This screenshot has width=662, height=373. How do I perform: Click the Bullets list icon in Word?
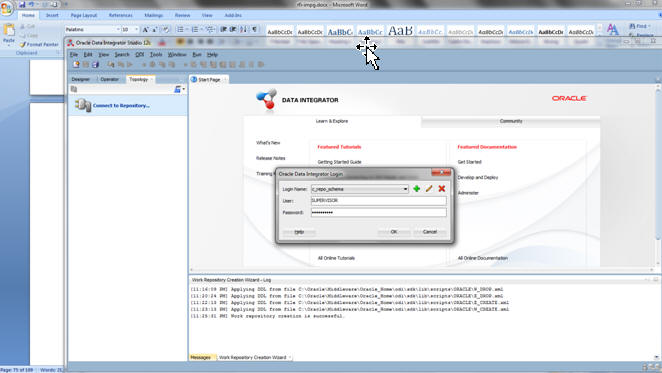(x=180, y=30)
